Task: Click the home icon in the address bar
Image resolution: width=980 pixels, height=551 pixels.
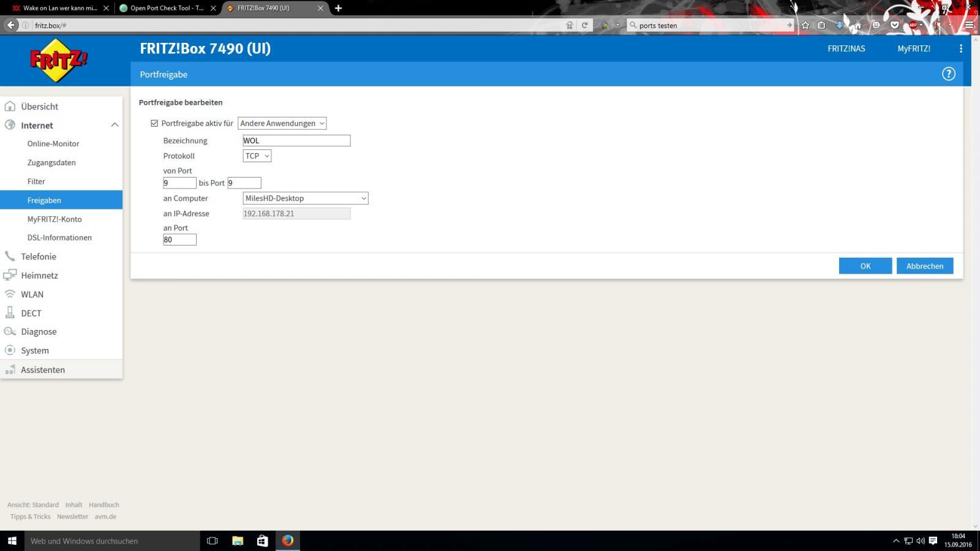Action: [x=569, y=25]
